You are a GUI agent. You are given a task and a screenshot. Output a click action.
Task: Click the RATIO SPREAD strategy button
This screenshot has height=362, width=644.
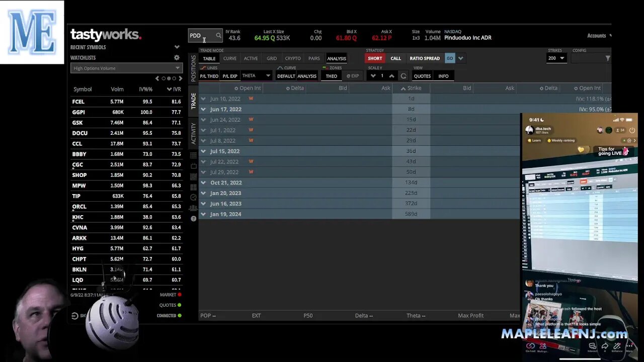click(425, 58)
